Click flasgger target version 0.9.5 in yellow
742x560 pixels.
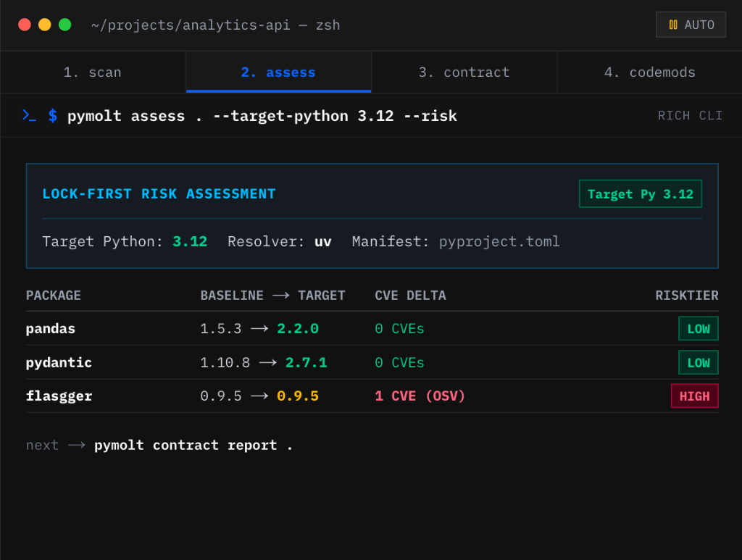(x=298, y=396)
